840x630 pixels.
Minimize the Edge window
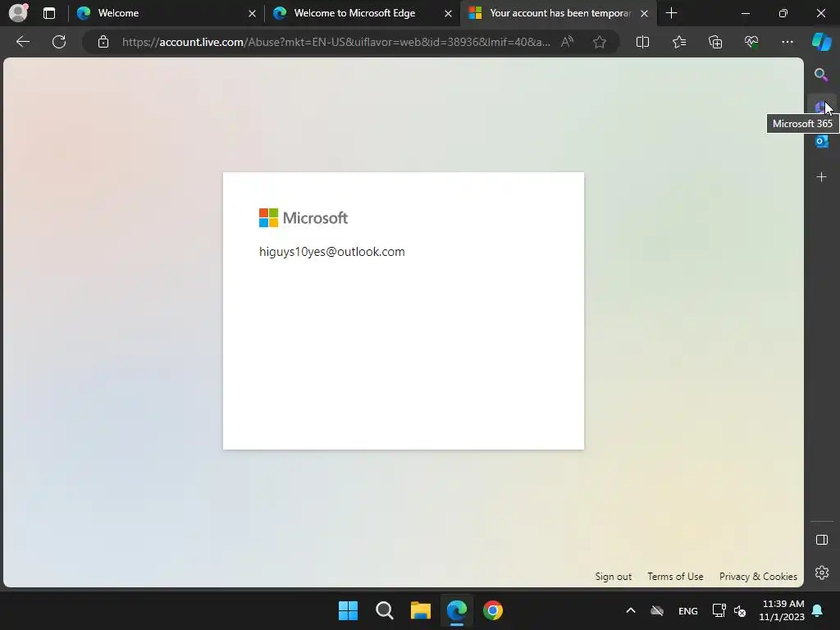pos(745,13)
